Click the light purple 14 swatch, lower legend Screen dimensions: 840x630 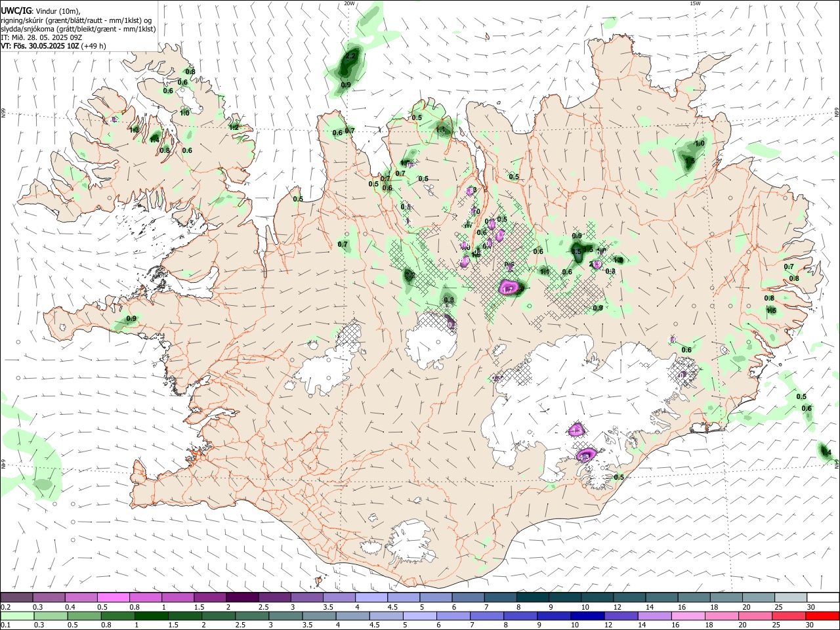coord(654,616)
